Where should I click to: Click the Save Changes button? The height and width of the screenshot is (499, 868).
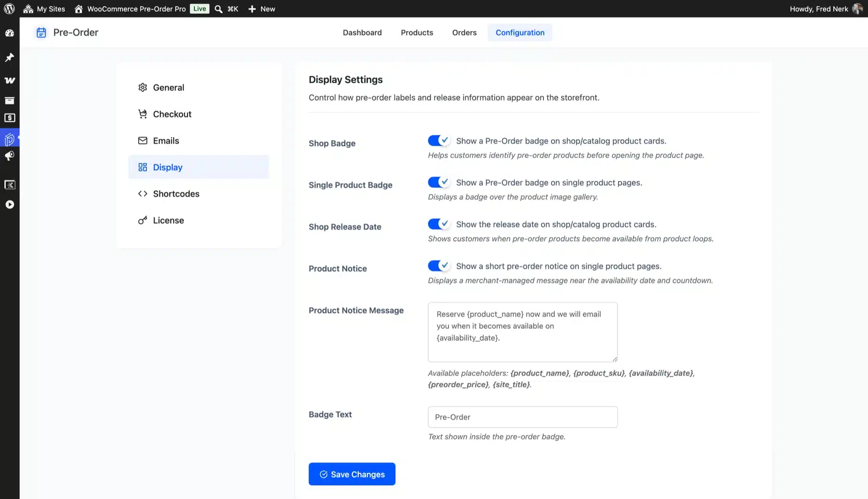pos(352,474)
